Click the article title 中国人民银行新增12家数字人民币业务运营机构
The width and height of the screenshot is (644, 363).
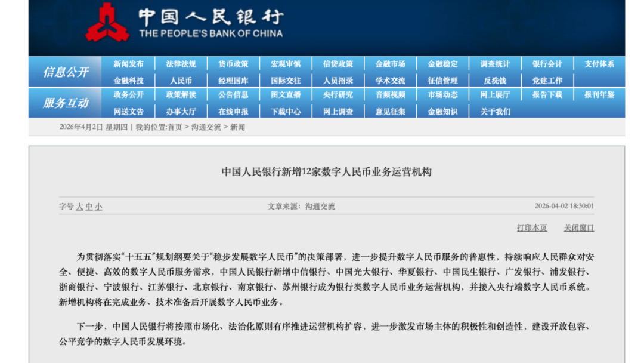point(327,172)
